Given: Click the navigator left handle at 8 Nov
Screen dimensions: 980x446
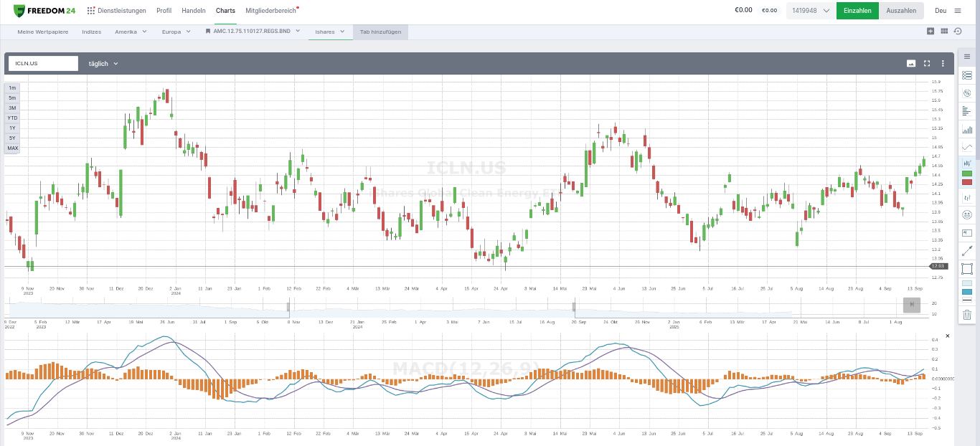Looking at the screenshot, I should tap(289, 307).
